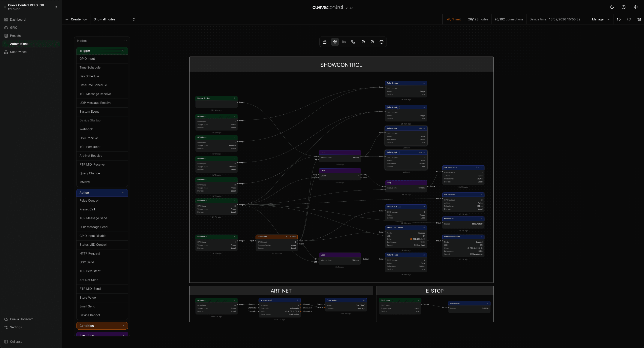
Task: Open the device switcher Cueva Control RELO IO8
Action: [x=31, y=7]
